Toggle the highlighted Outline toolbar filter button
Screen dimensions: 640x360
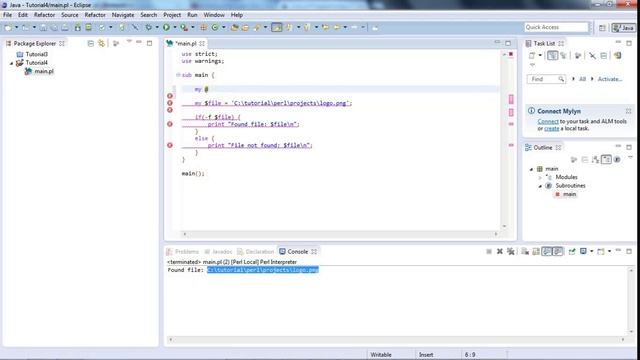(x=606, y=160)
